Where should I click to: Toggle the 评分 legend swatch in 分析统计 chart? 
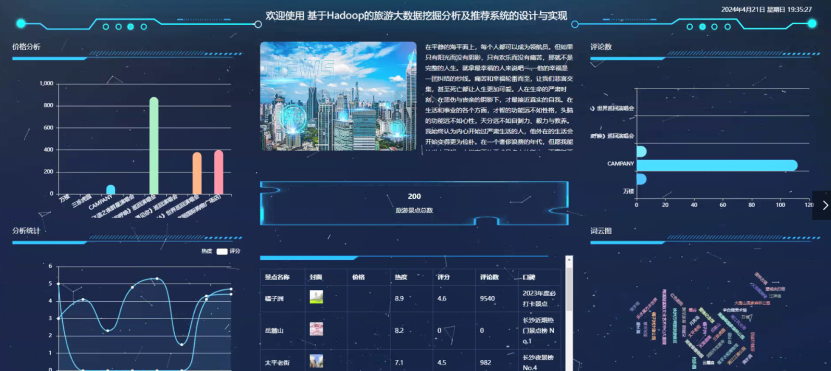222,251
